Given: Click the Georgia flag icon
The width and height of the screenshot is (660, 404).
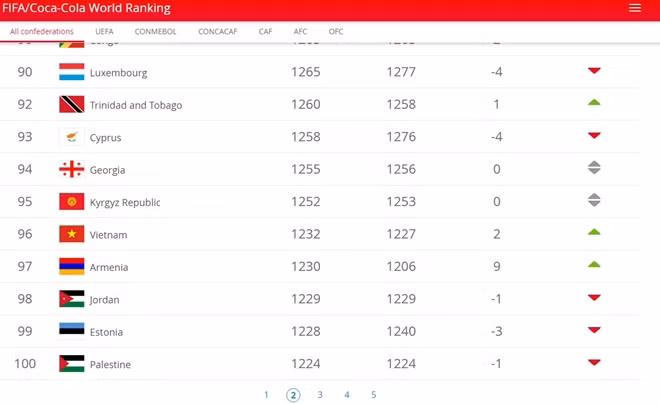Looking at the screenshot, I should [72, 169].
